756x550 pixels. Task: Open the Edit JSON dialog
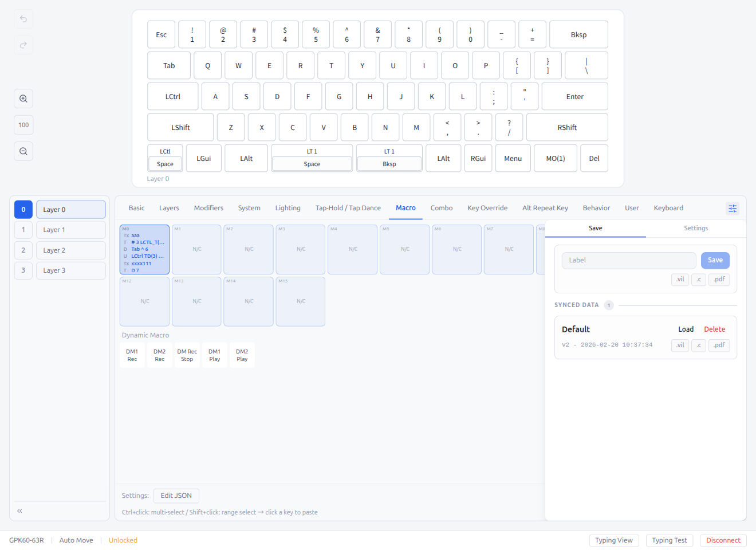[176, 496]
